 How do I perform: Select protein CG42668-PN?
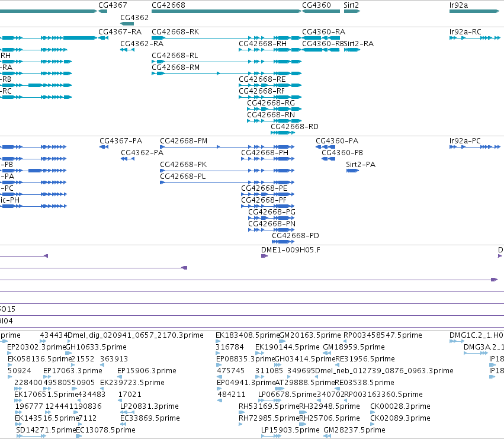271,230
